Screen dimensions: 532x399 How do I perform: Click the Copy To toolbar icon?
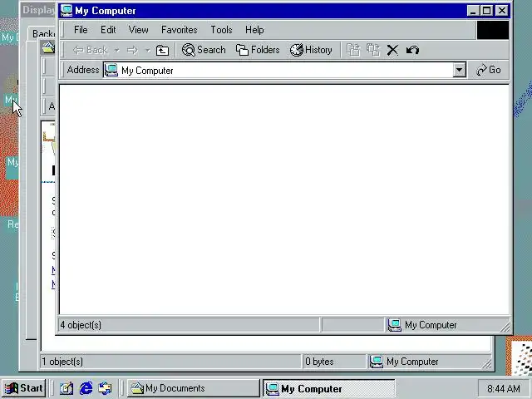pos(373,50)
